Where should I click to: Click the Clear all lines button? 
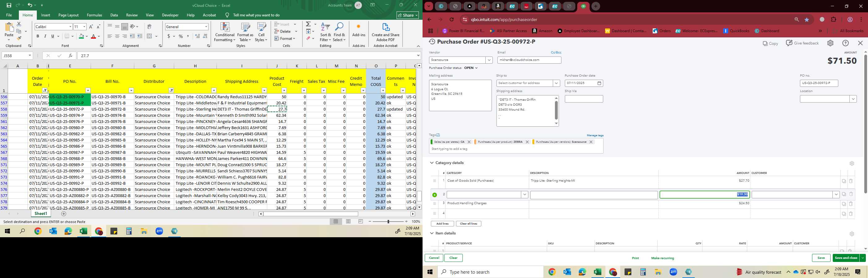point(468,224)
